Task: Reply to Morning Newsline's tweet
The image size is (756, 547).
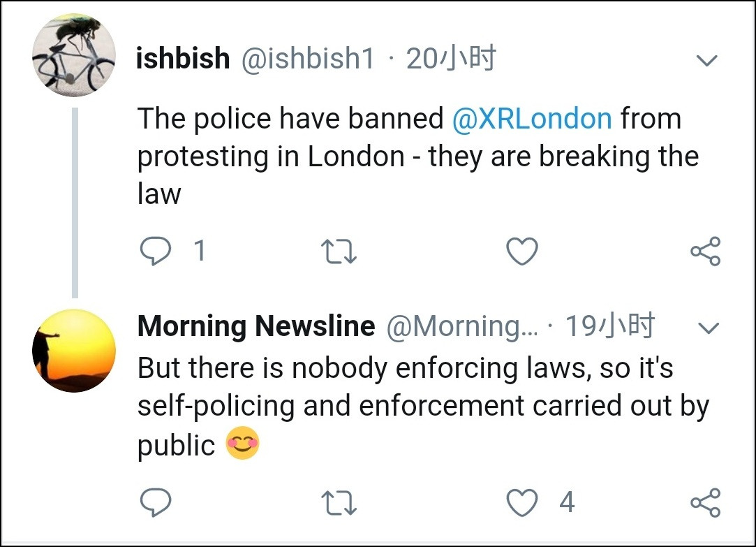Action: (155, 502)
